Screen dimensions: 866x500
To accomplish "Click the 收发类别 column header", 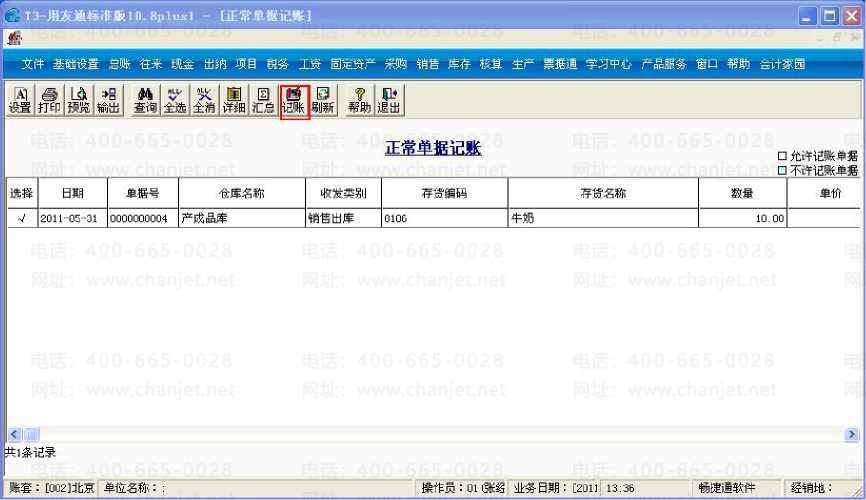I will click(343, 193).
